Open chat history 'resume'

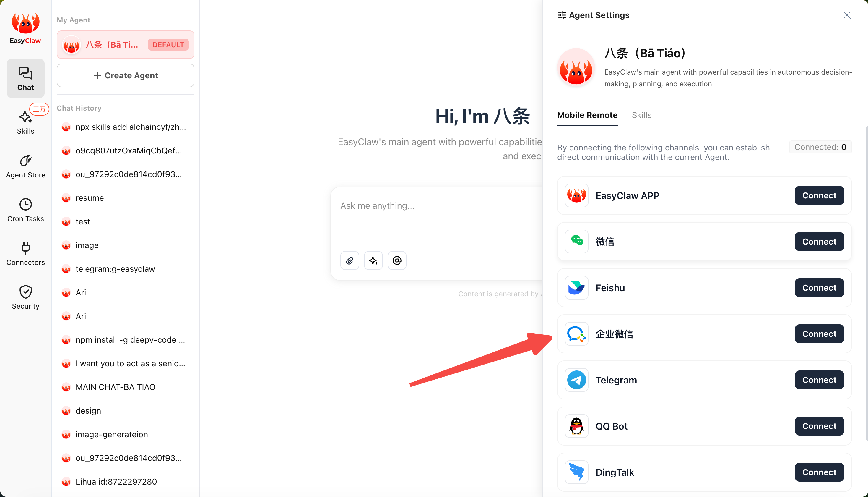click(125, 198)
